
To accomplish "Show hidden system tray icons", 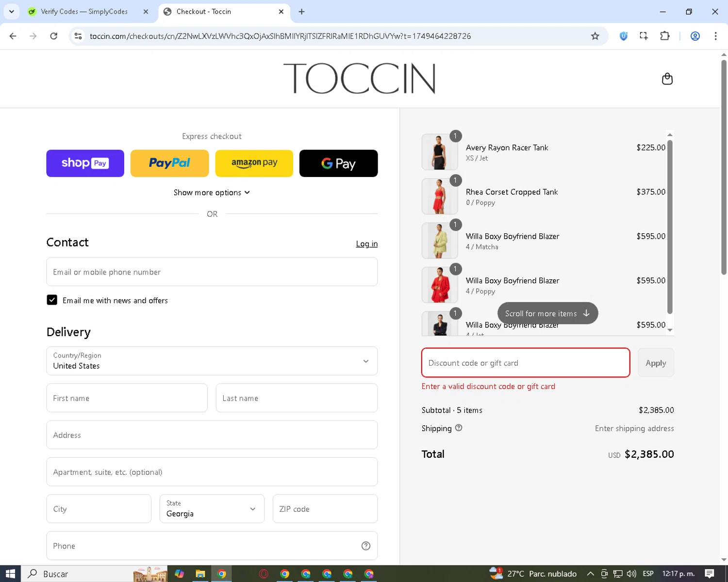I will [x=590, y=574].
